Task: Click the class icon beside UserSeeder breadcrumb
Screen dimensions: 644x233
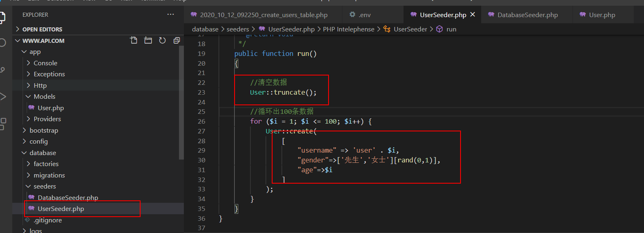Action: tap(387, 29)
